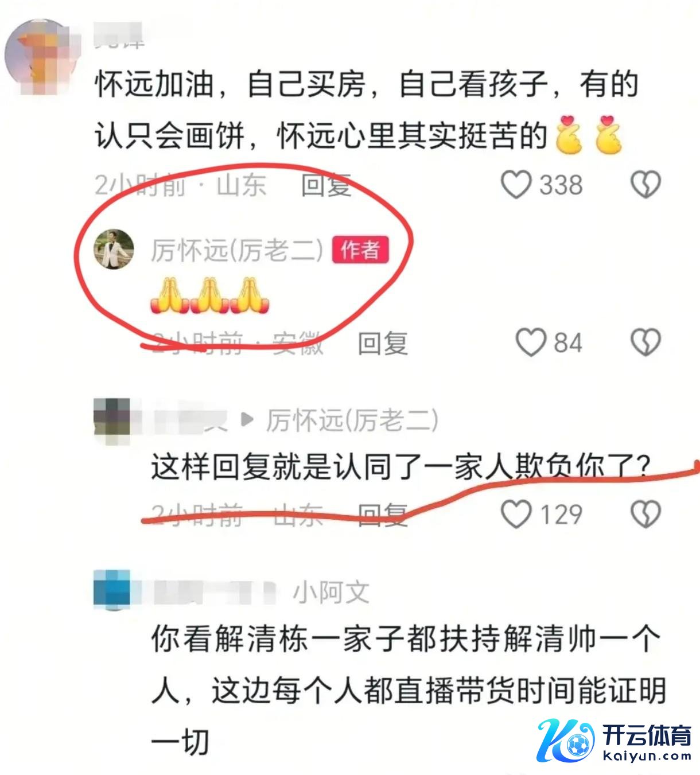Open 厉怀远(厉老二) author profile name
The height and width of the screenshot is (775, 700).
(x=238, y=250)
